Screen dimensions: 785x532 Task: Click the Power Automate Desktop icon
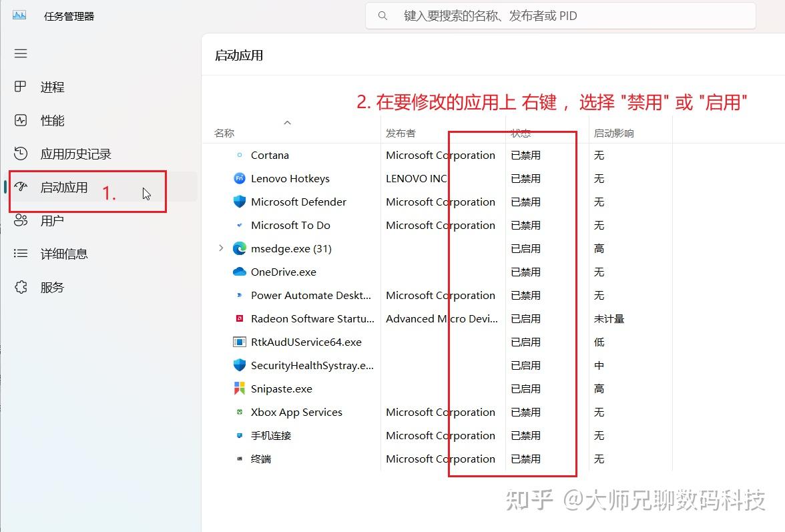(x=239, y=295)
